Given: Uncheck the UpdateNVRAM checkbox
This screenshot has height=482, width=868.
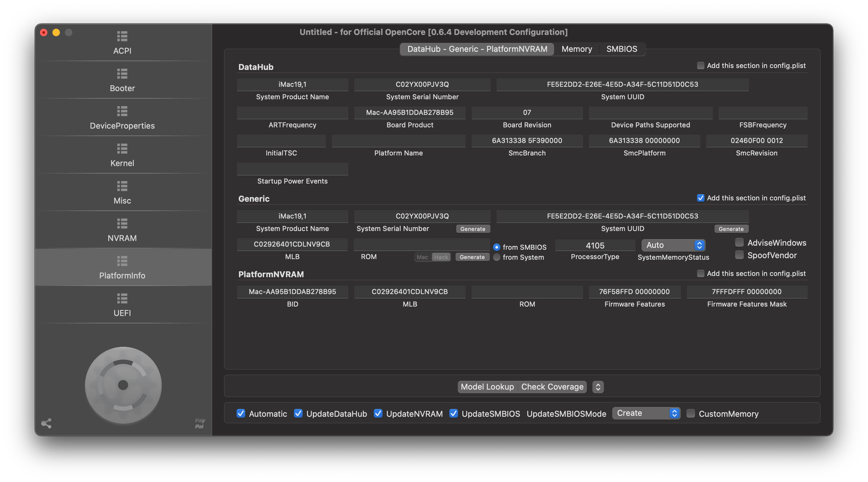Looking at the screenshot, I should coord(378,414).
